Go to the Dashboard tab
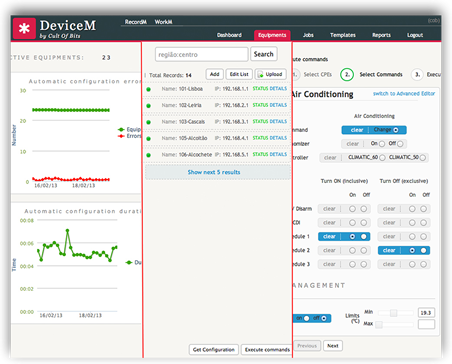The image size is (452, 364). [x=229, y=35]
